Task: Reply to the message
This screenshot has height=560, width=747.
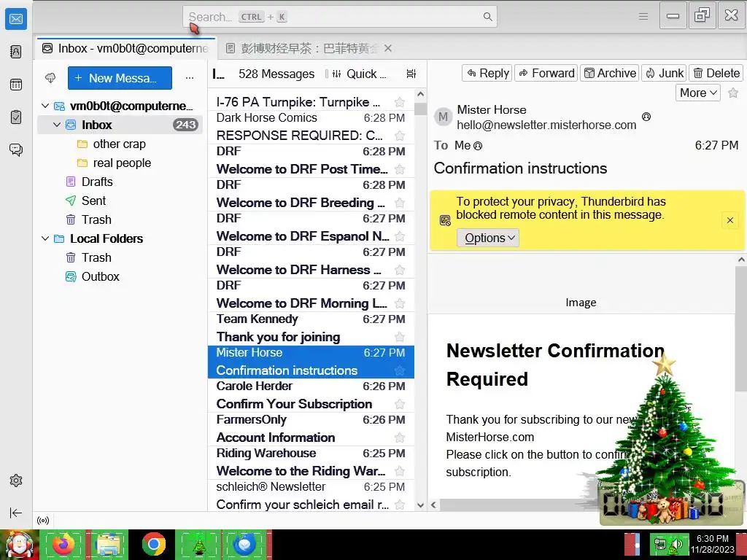Action: (x=487, y=74)
